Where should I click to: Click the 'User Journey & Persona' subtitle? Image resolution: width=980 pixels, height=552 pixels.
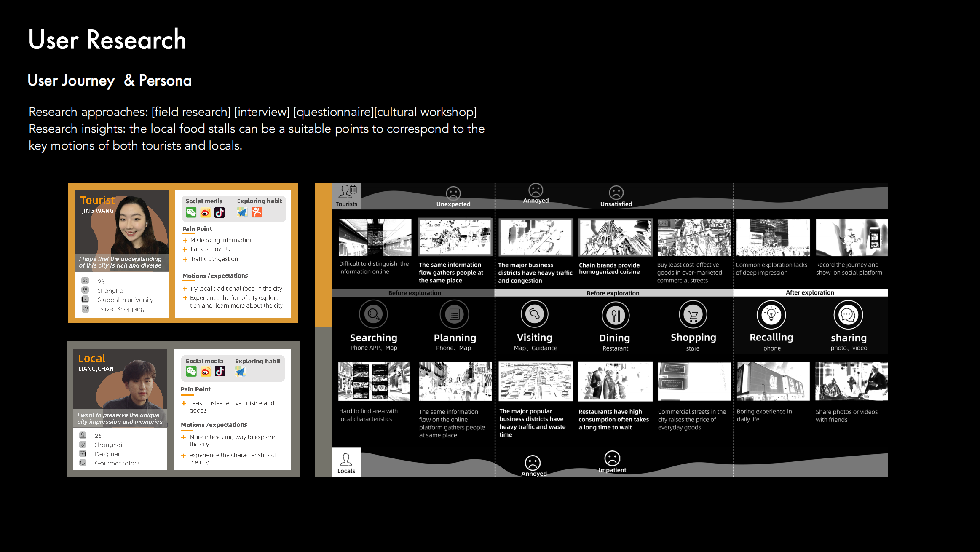pyautogui.click(x=110, y=80)
